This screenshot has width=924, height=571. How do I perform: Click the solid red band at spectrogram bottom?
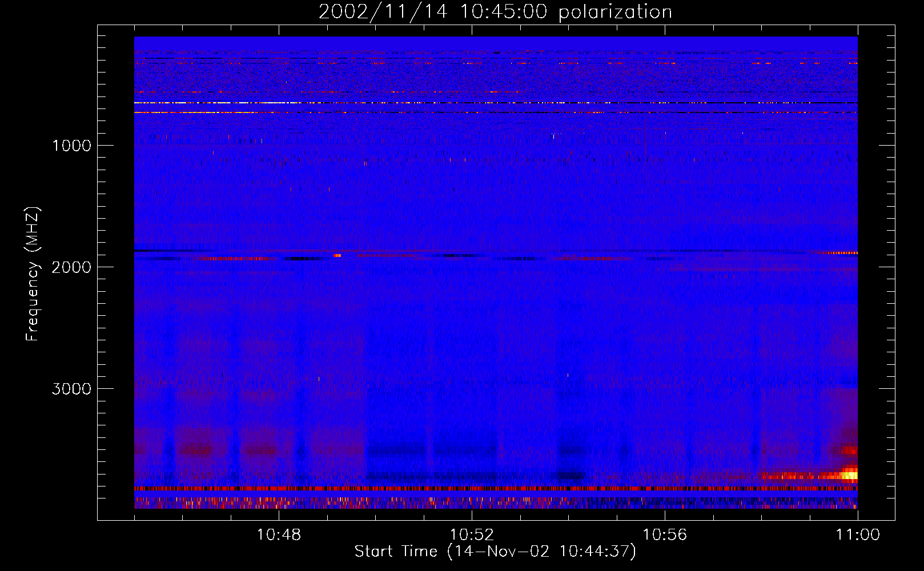coord(496,489)
